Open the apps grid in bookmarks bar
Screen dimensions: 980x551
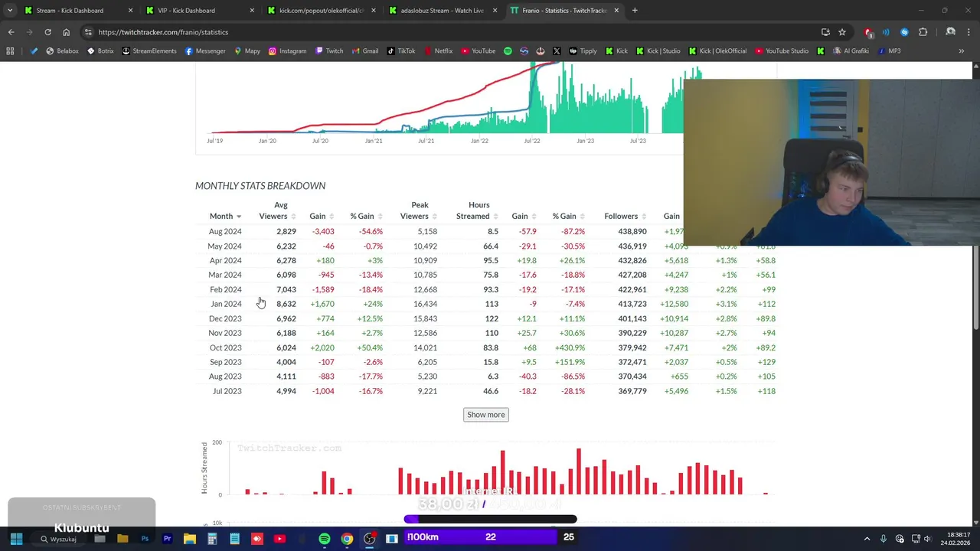click(x=10, y=51)
